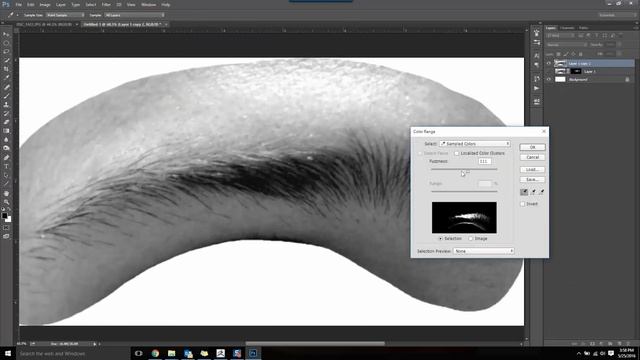640x360 pixels.
Task: Click Cancel in the Color Range dialog
Action: pos(532,157)
